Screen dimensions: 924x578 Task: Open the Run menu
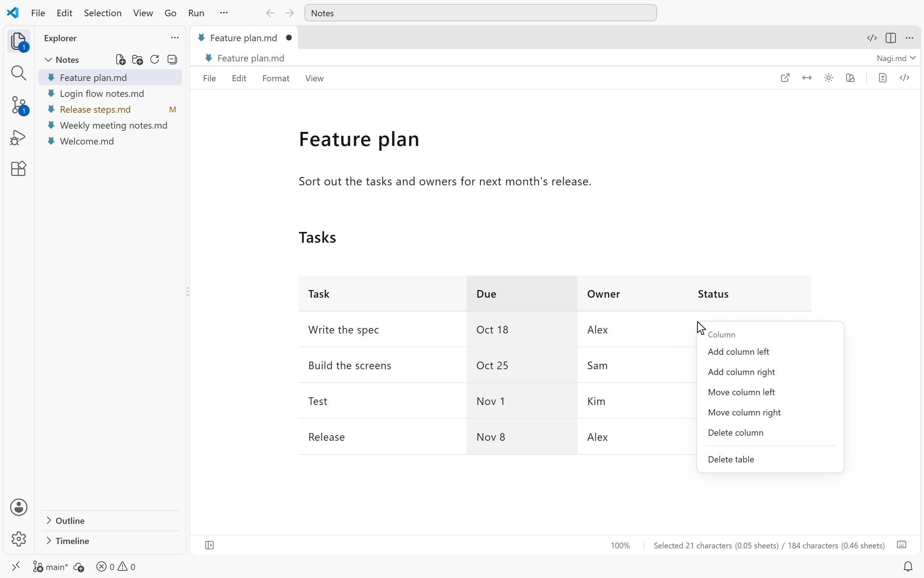(196, 13)
